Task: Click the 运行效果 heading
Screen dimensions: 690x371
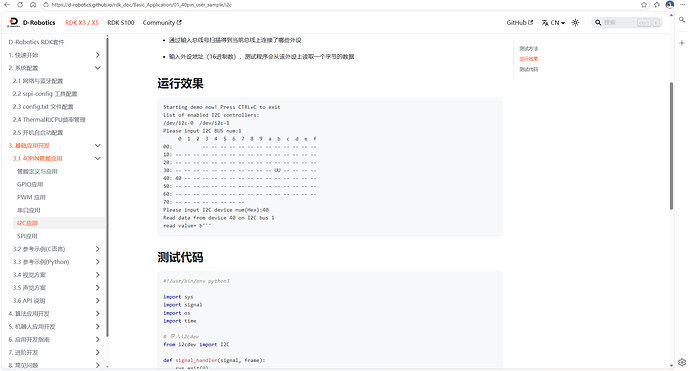Action: 180,84
